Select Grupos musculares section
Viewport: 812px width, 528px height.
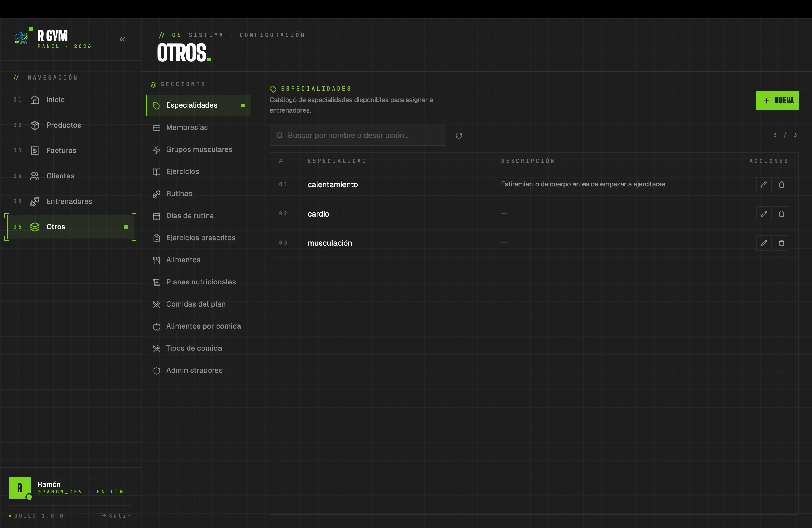(199, 150)
